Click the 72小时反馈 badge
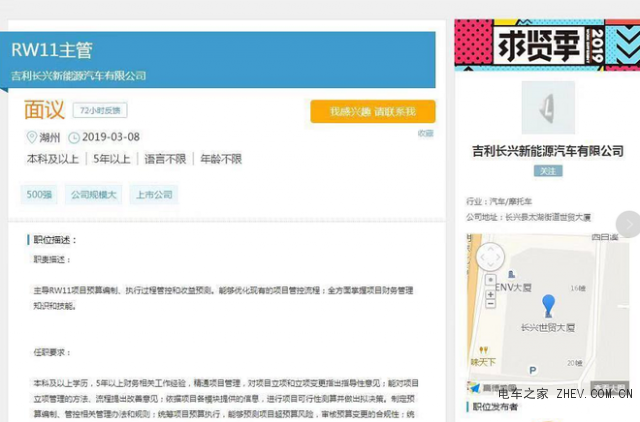The width and height of the screenshot is (640, 422). point(100,111)
